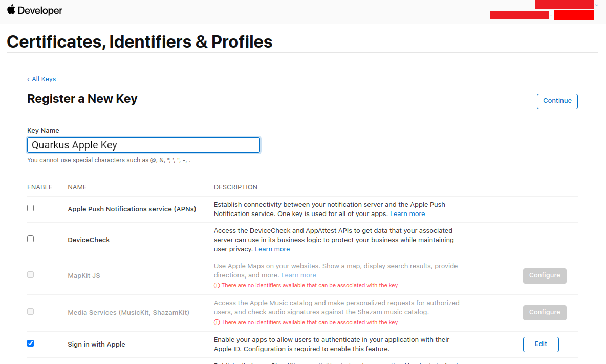Click Configure button for MapKit JS
606x364 pixels.
pos(545,276)
